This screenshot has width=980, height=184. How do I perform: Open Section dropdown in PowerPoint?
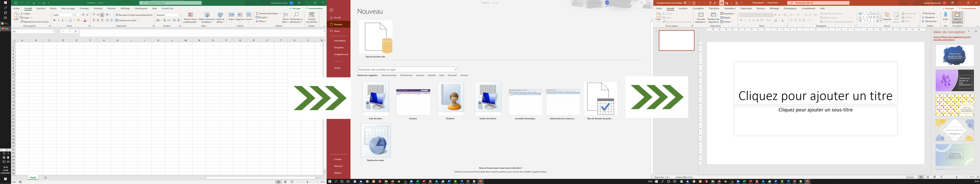click(x=726, y=22)
